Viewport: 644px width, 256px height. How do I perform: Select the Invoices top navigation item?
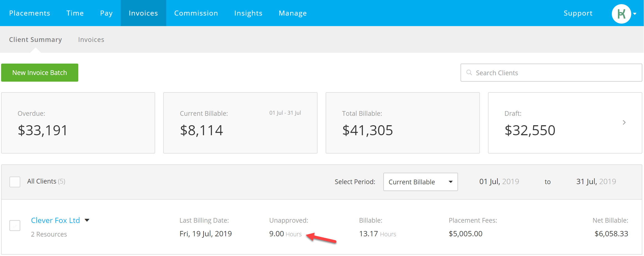[x=143, y=13]
